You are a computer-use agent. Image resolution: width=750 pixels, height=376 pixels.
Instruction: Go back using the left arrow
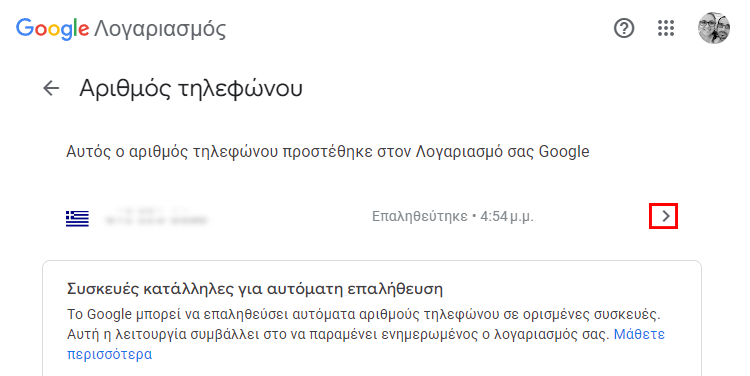click(x=51, y=88)
